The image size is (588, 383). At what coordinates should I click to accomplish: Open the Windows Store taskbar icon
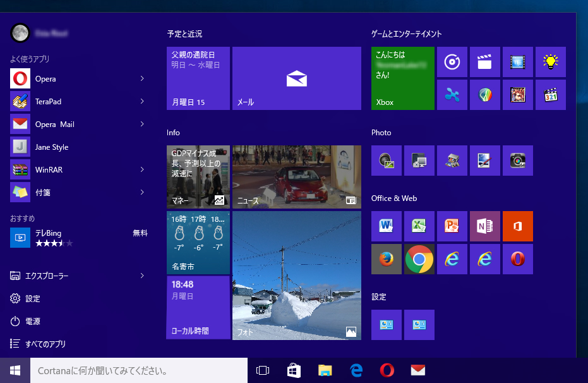tap(294, 370)
